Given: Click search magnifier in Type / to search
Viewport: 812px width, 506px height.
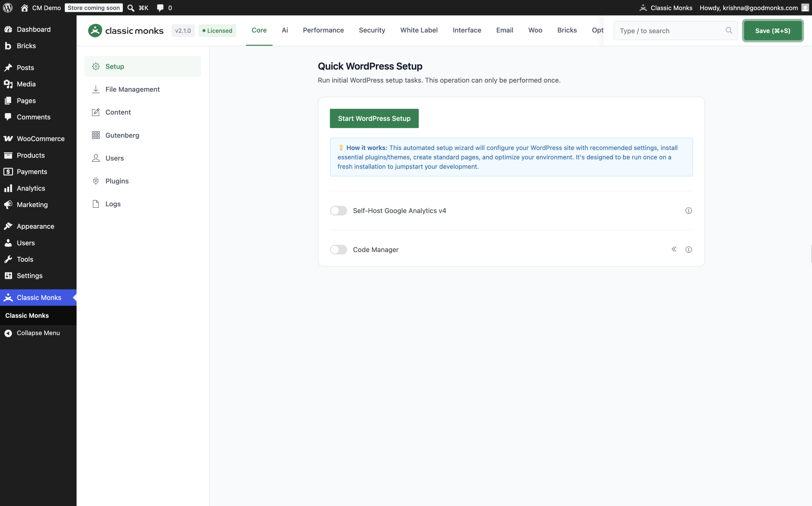Looking at the screenshot, I should point(728,30).
